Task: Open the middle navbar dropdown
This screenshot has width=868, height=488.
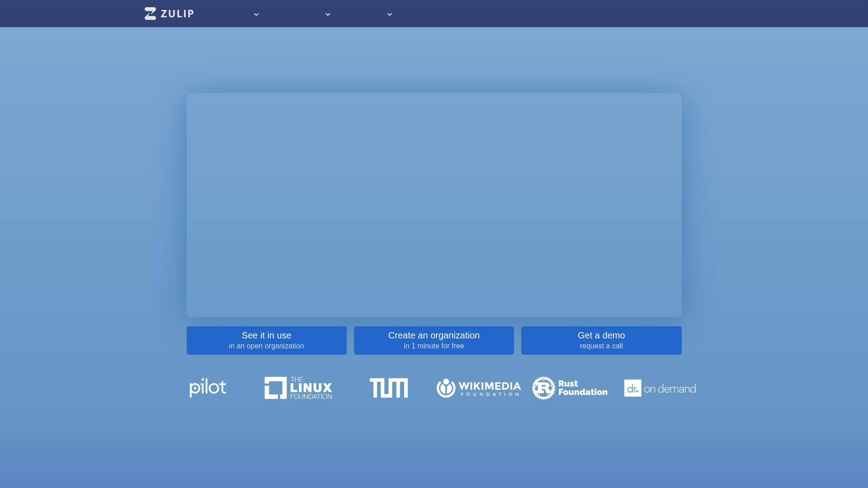Action: pos(327,14)
